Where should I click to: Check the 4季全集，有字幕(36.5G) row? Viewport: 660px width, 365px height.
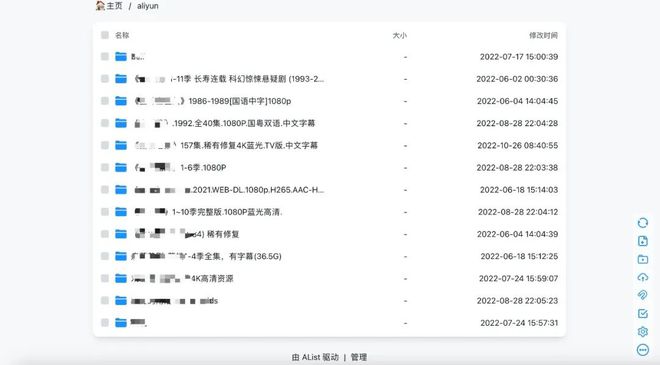point(105,256)
